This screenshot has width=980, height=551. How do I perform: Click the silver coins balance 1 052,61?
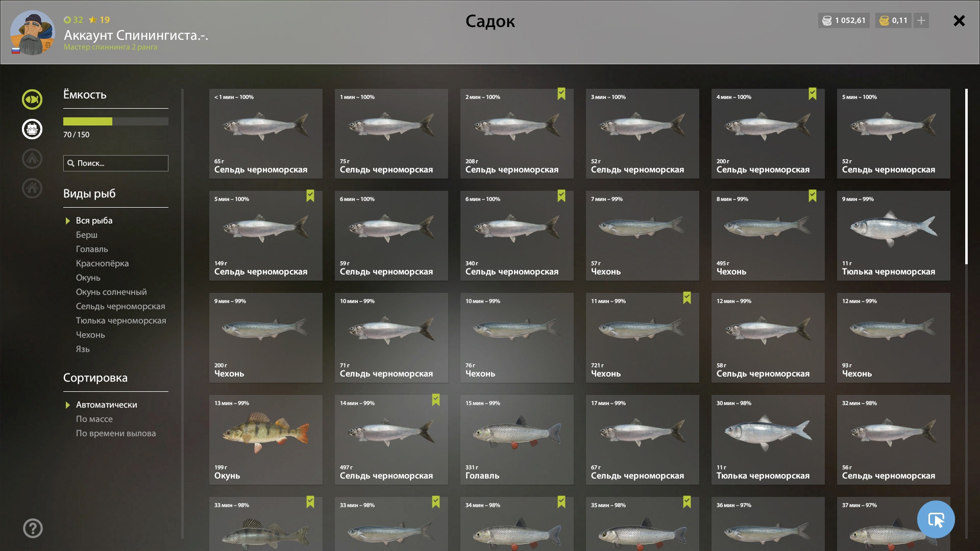[x=844, y=20]
